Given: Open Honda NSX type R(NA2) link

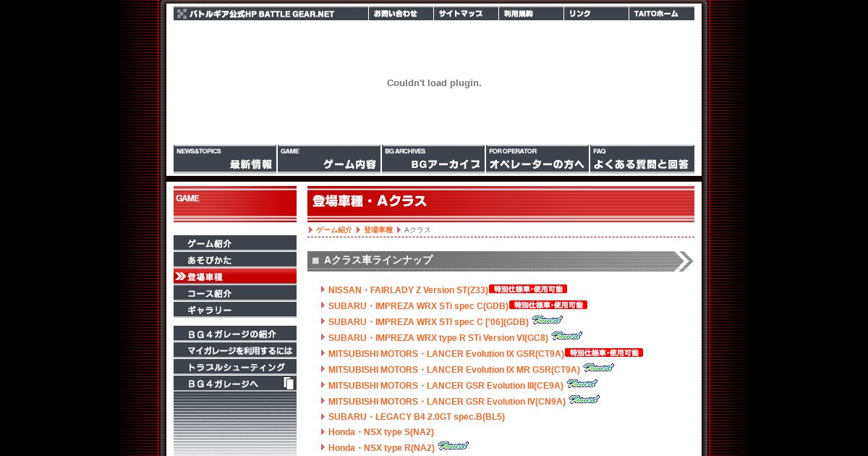Looking at the screenshot, I should 381,448.
